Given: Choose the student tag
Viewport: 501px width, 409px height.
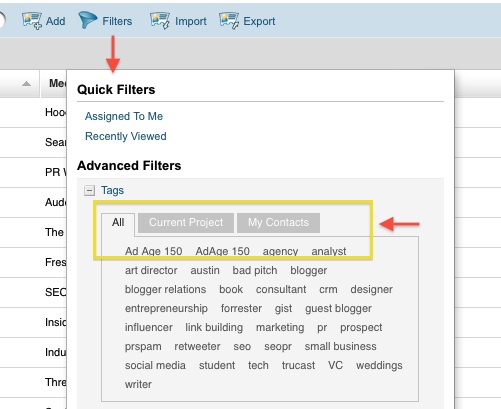Looking at the screenshot, I should pos(217,365).
